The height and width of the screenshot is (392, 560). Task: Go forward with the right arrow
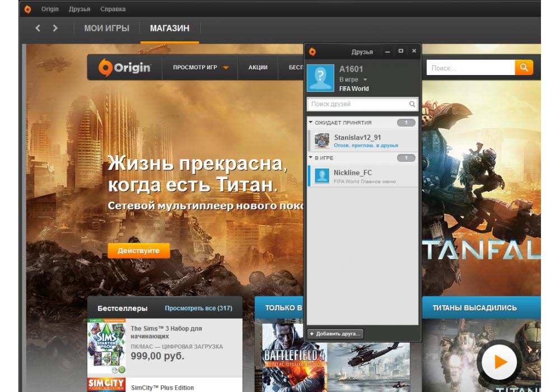tap(55, 28)
